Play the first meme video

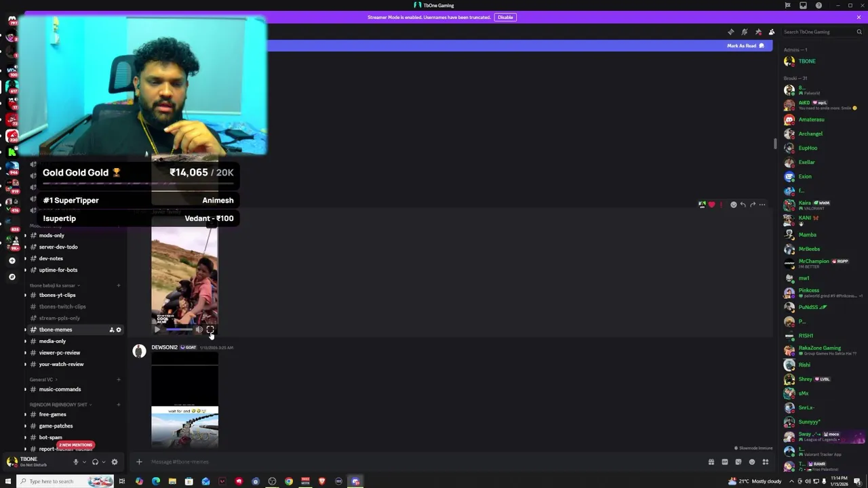[x=157, y=329]
